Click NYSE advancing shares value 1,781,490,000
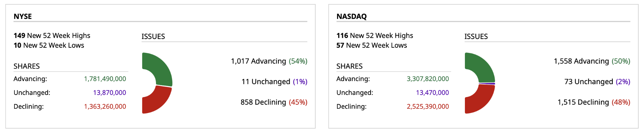Viewport: 644px width, 137px height. [105, 79]
